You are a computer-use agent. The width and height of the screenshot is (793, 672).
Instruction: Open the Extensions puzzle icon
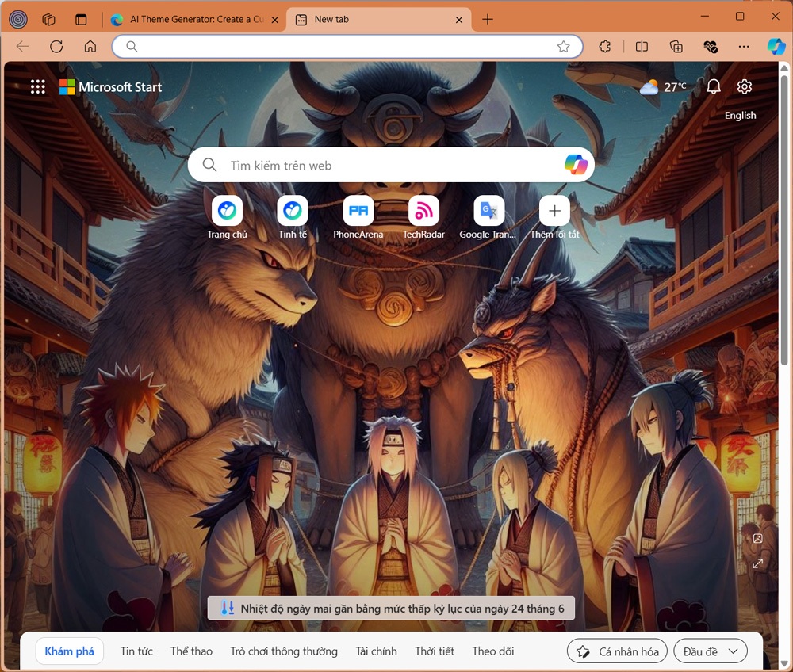point(605,47)
